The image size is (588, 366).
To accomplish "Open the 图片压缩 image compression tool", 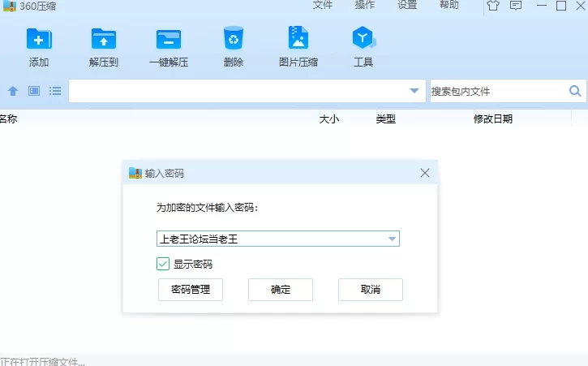I will coord(298,39).
